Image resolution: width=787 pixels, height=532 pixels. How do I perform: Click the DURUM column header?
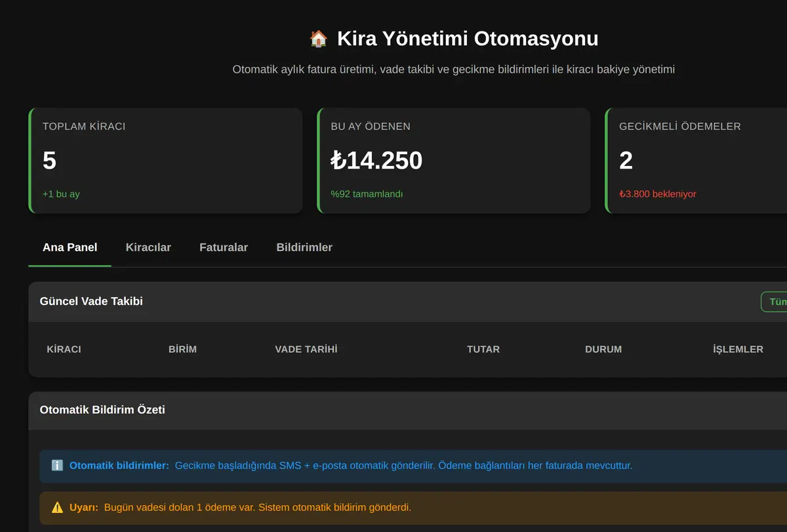coord(603,350)
